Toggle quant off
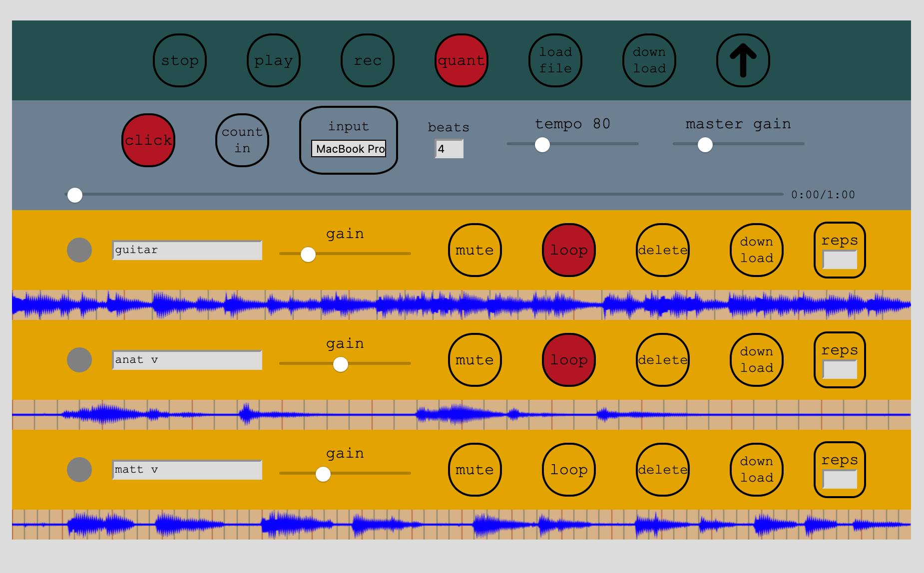The height and width of the screenshot is (573, 924). (x=461, y=60)
